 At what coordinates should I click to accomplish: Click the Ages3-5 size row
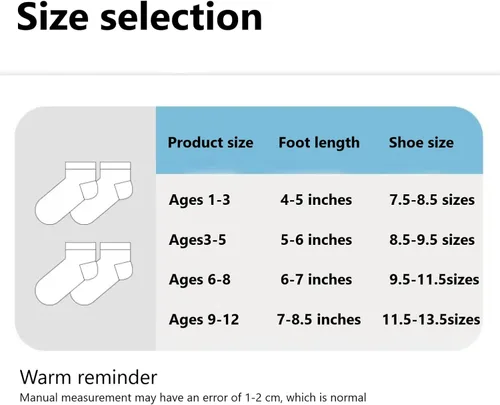(x=319, y=240)
